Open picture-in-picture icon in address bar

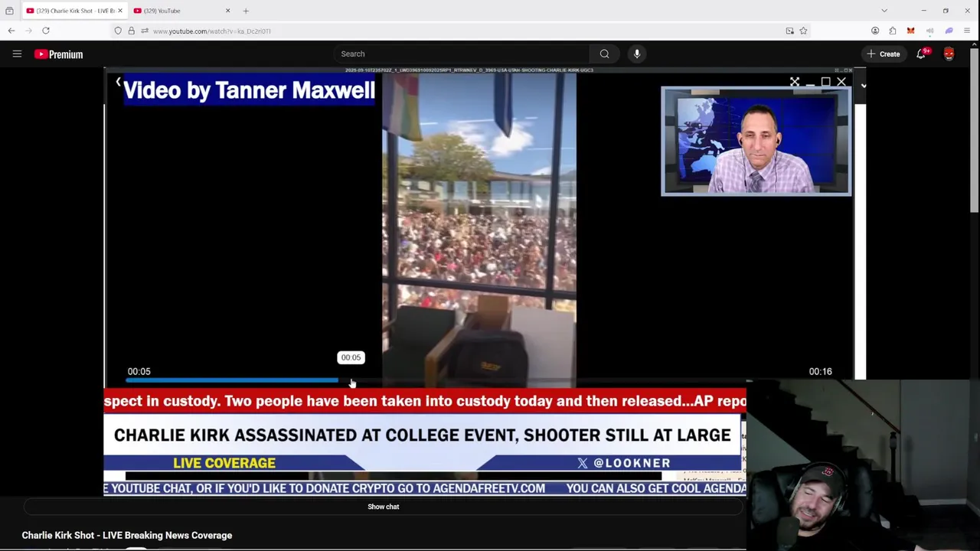[789, 31]
